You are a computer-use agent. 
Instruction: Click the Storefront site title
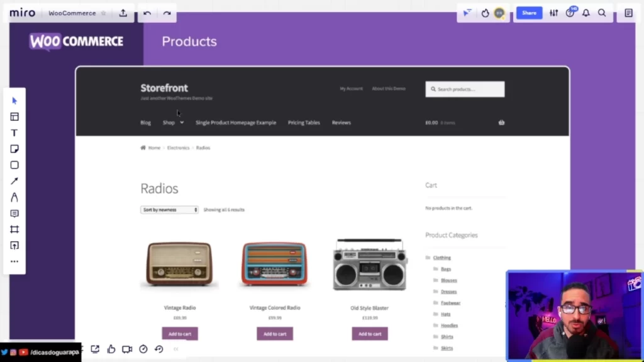pos(164,88)
